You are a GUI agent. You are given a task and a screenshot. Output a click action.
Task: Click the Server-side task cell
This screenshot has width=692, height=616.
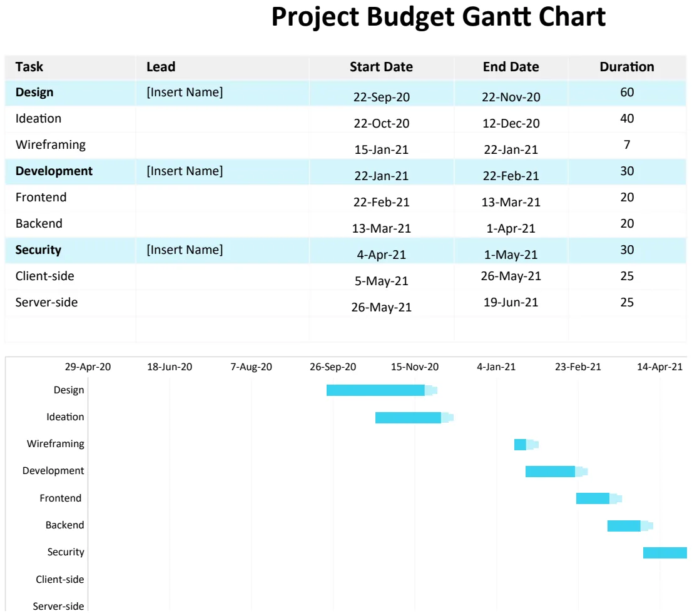pos(46,302)
